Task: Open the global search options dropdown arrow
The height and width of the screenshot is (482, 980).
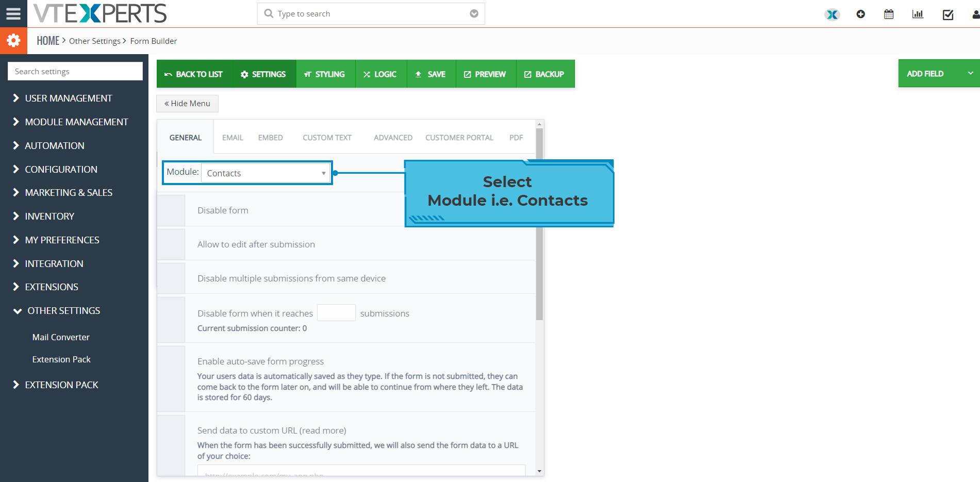Action: coord(474,13)
